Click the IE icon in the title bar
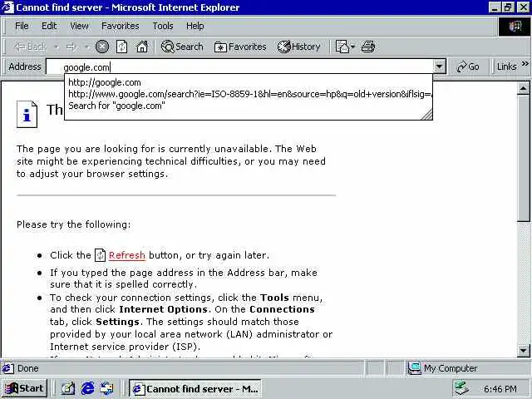532x399 pixels. coord(7,7)
